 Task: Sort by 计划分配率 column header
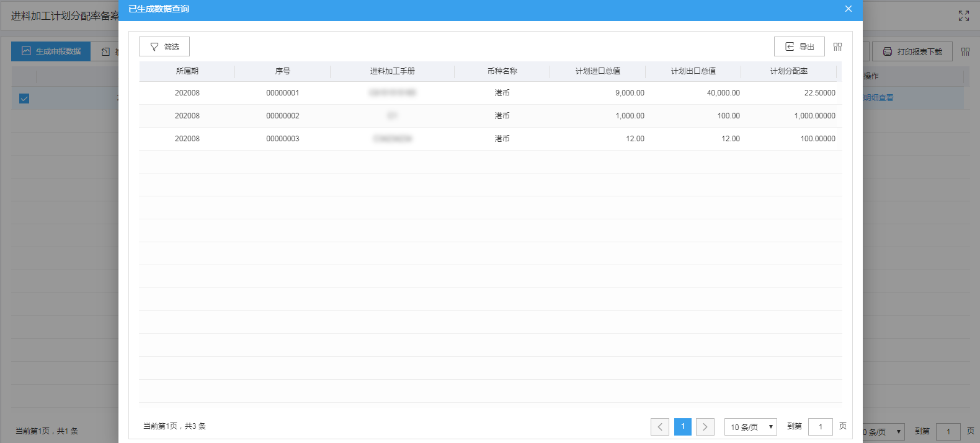pos(788,71)
